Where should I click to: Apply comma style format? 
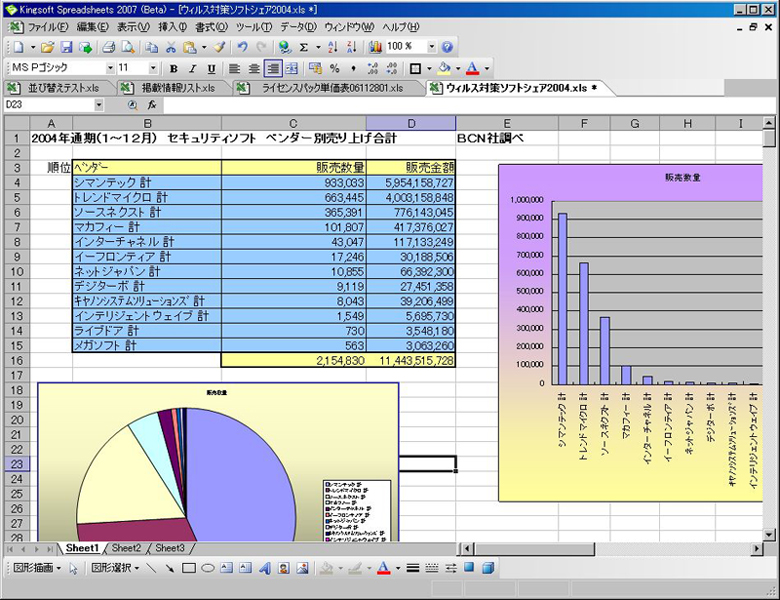tap(353, 68)
